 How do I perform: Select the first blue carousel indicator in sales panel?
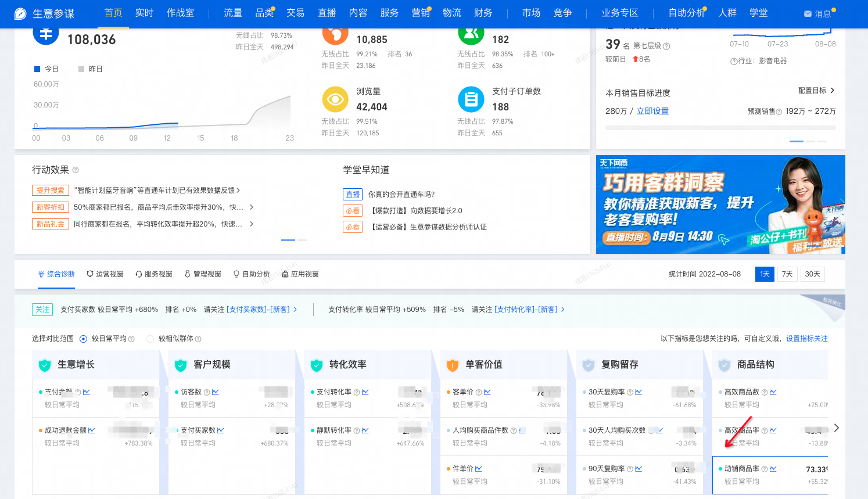tap(797, 141)
